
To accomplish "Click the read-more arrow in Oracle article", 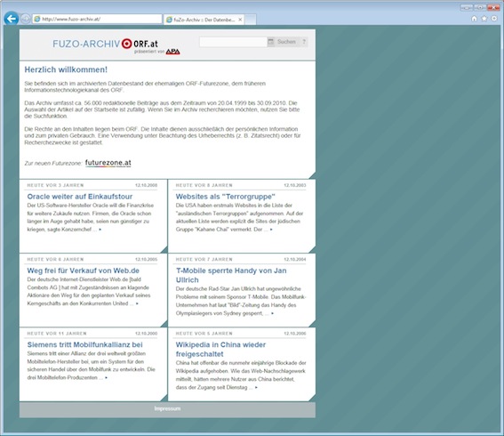I will (x=100, y=230).
